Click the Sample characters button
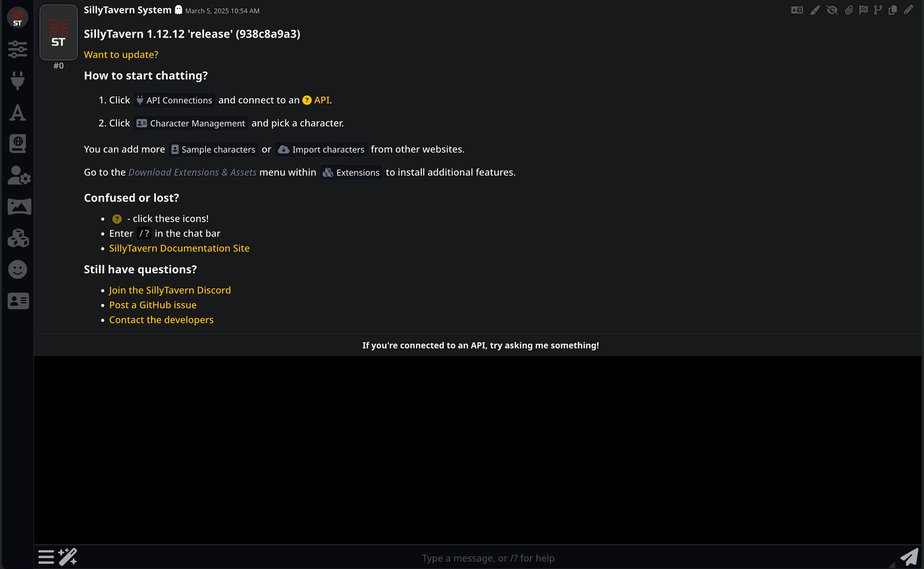The width and height of the screenshot is (924, 569). coord(213,149)
